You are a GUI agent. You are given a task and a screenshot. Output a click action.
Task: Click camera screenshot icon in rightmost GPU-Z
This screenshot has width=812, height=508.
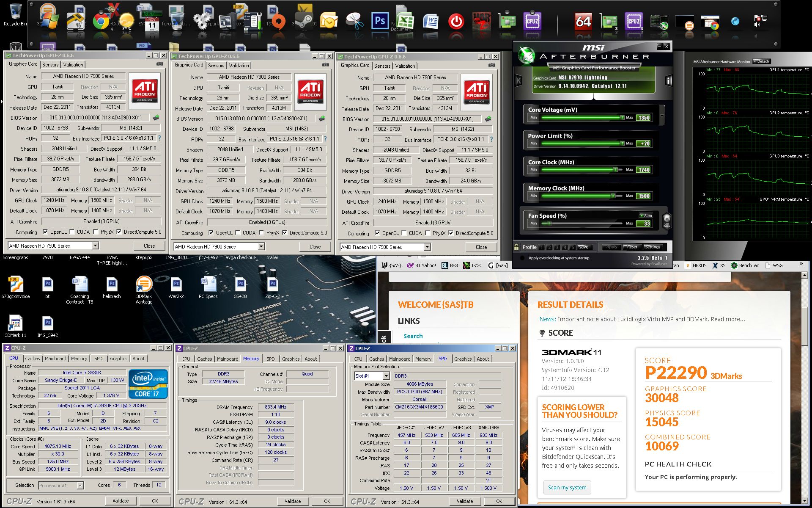tap(491, 65)
